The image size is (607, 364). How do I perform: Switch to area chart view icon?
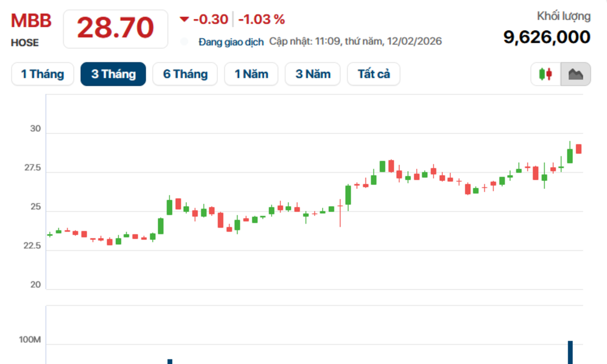click(576, 74)
